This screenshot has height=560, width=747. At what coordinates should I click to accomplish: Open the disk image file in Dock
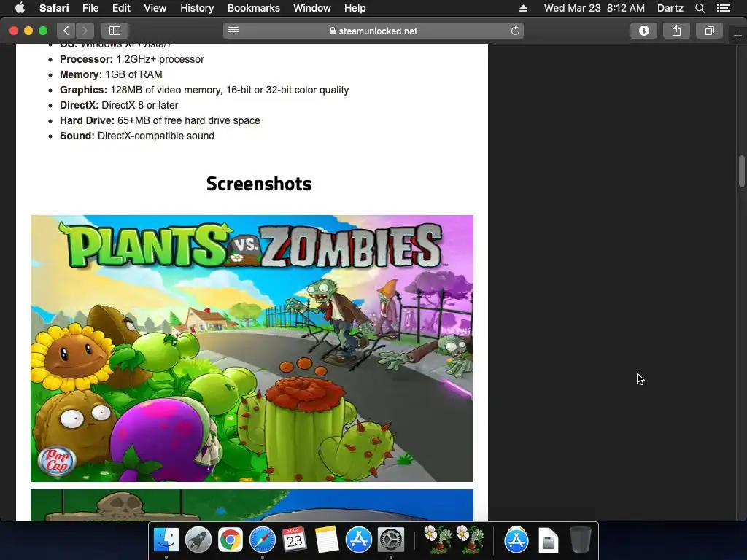coord(549,540)
